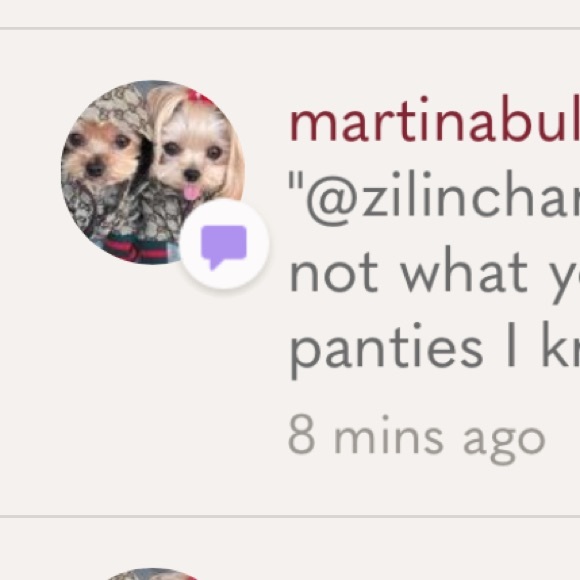Open the martinabul username link
580x580 pixels.
click(434, 120)
